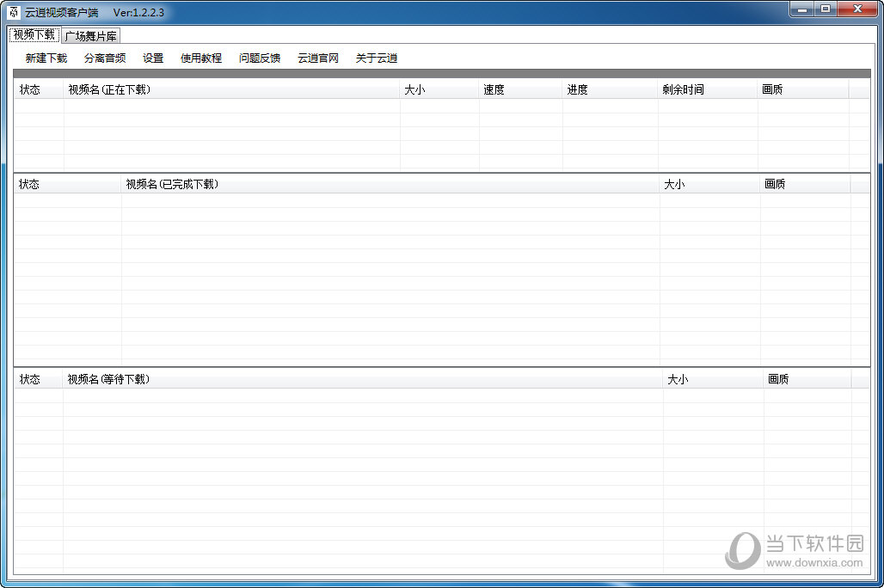The height and width of the screenshot is (588, 884).
Task: Click the 剩余时间 column header
Action: tap(708, 89)
